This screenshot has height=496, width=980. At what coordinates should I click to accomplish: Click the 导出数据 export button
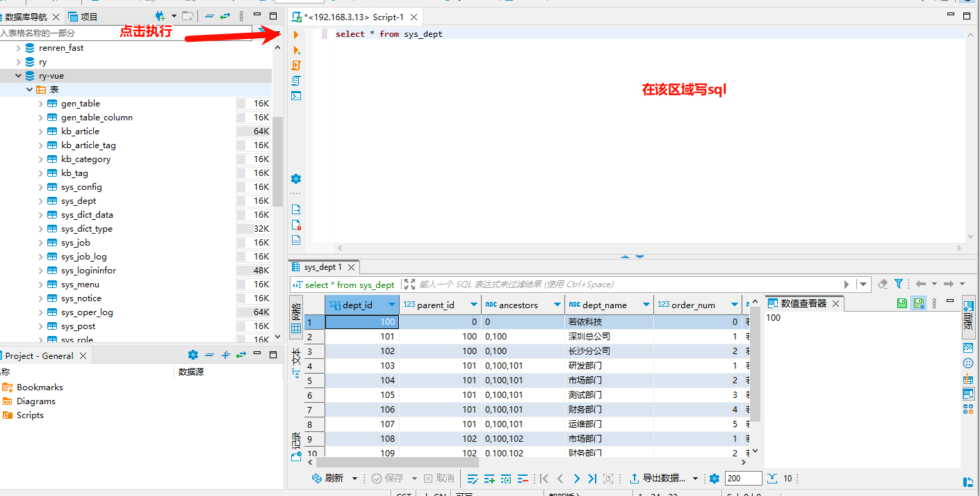[x=658, y=479]
